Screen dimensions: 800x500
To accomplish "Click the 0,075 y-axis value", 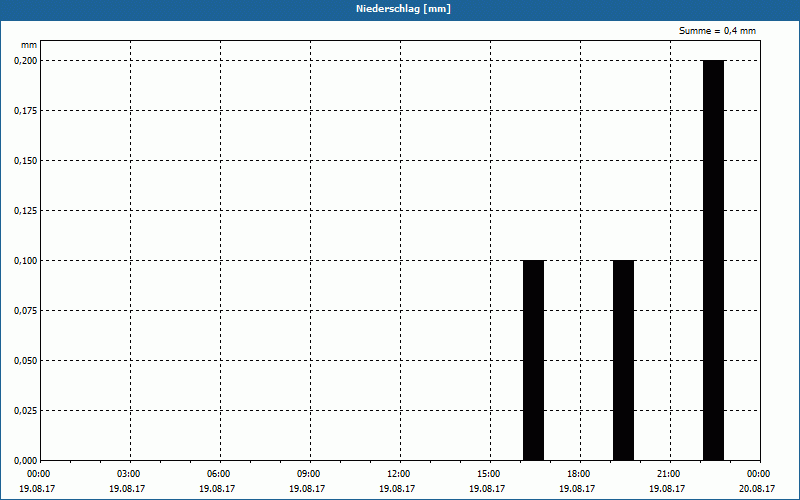I will click(x=26, y=311).
